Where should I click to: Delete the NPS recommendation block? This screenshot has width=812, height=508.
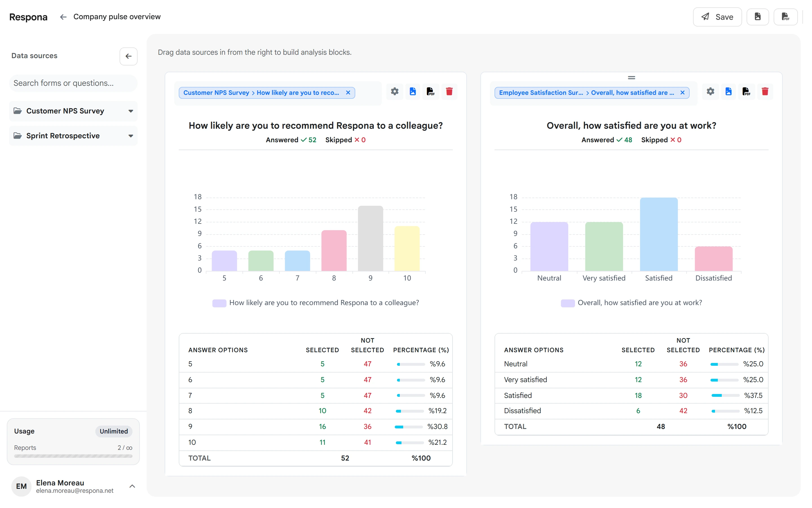click(x=449, y=91)
